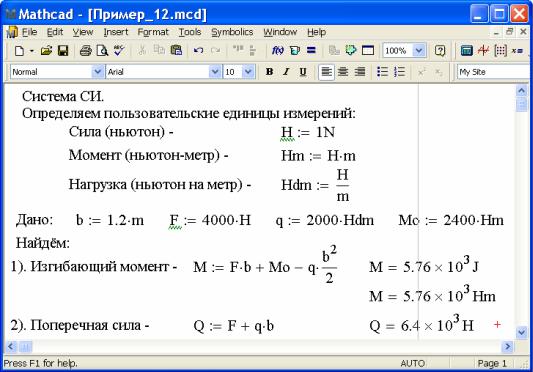Paste from clipboard icon

(x=176, y=50)
